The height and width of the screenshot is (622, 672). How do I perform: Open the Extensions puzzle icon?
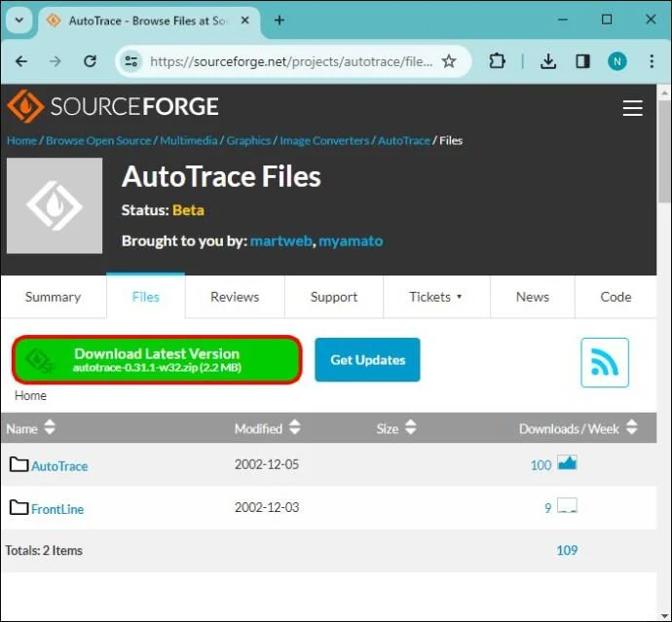[497, 61]
